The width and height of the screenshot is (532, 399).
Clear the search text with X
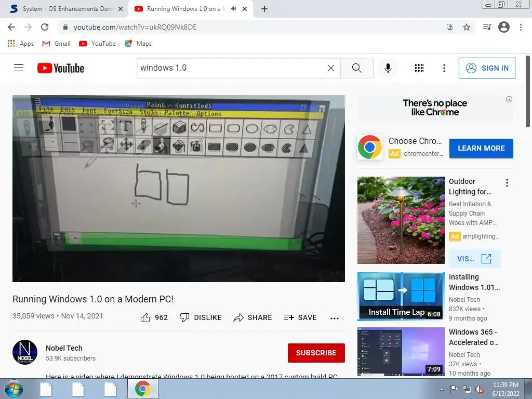pyautogui.click(x=331, y=68)
